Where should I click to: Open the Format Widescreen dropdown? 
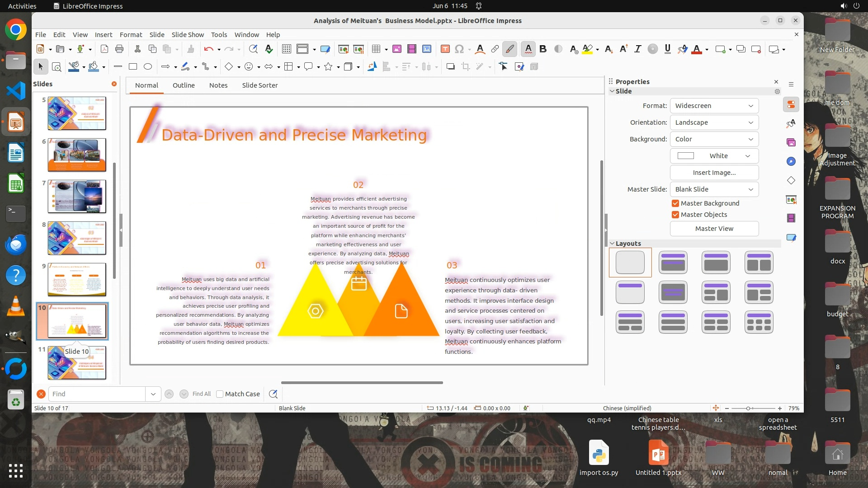(x=714, y=106)
